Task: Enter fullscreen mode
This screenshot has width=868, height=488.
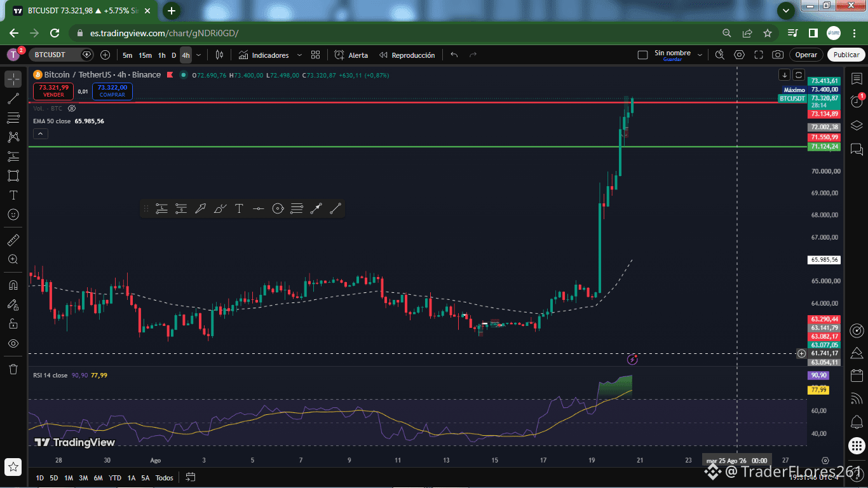Action: [759, 55]
